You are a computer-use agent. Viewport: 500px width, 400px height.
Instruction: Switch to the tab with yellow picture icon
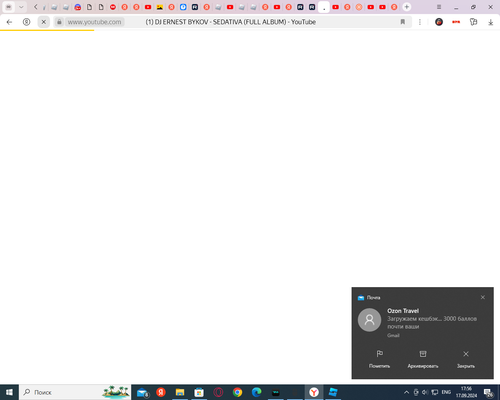[x=160, y=7]
